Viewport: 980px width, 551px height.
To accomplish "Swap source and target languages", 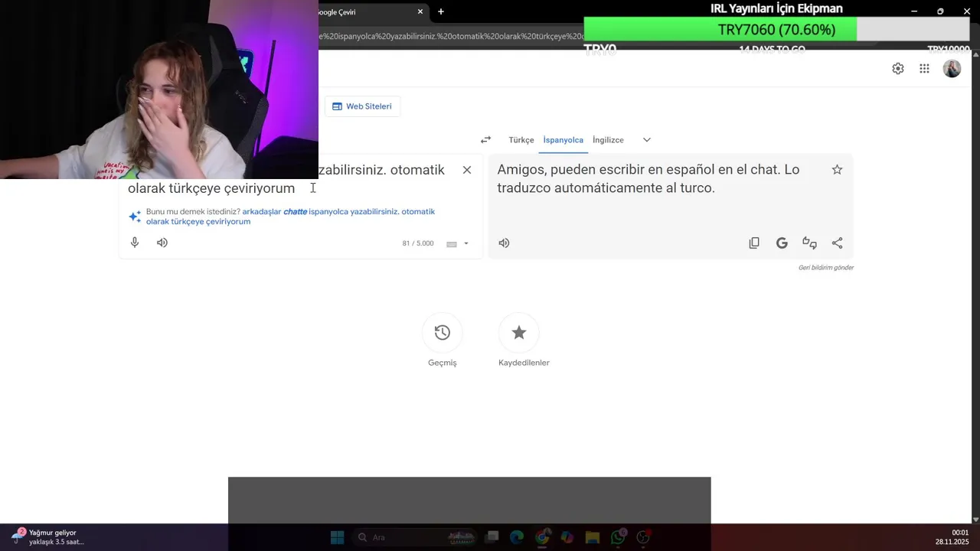I will (485, 140).
